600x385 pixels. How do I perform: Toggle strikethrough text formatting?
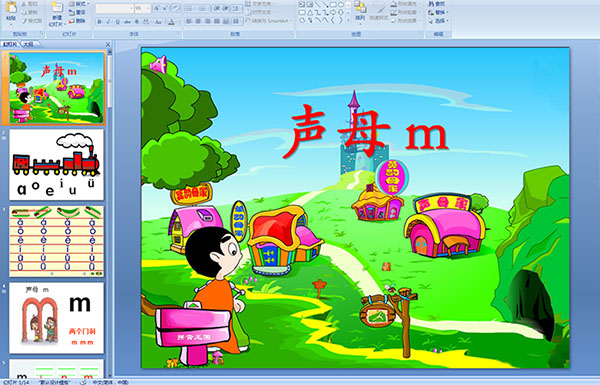coord(127,22)
